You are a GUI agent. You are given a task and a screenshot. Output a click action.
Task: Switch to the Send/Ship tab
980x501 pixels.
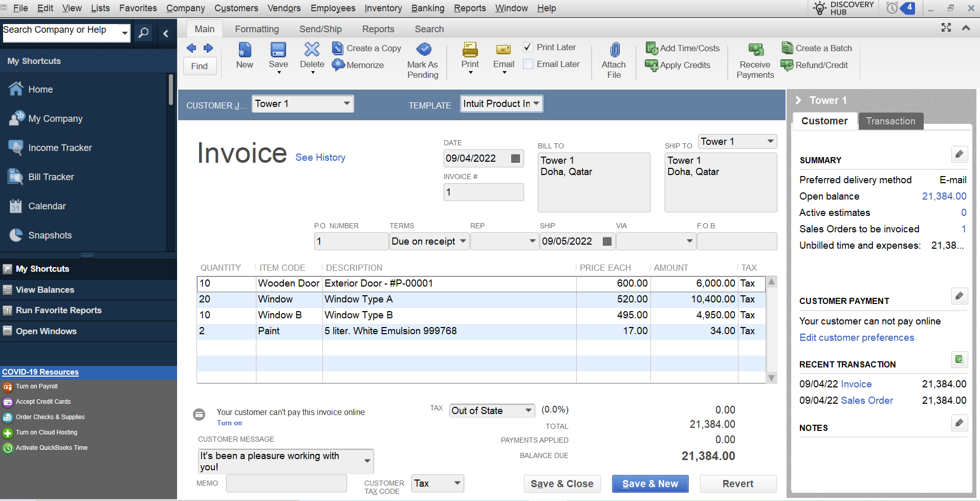320,29
